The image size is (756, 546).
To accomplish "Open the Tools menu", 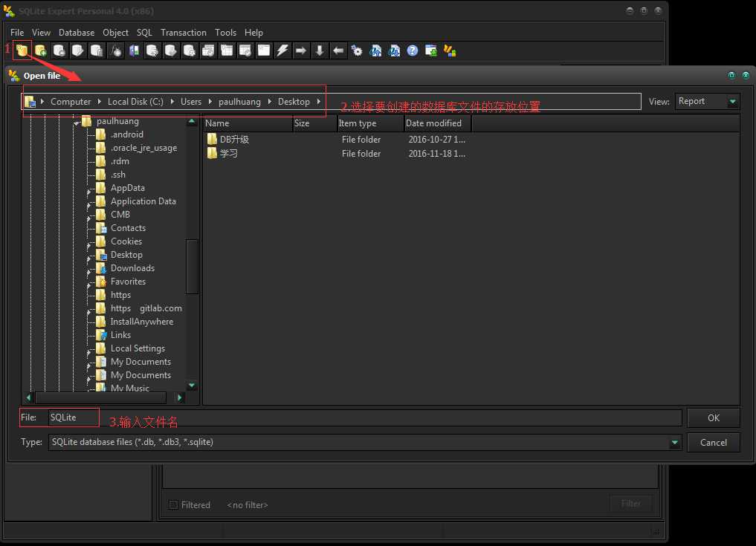I will coord(225,32).
